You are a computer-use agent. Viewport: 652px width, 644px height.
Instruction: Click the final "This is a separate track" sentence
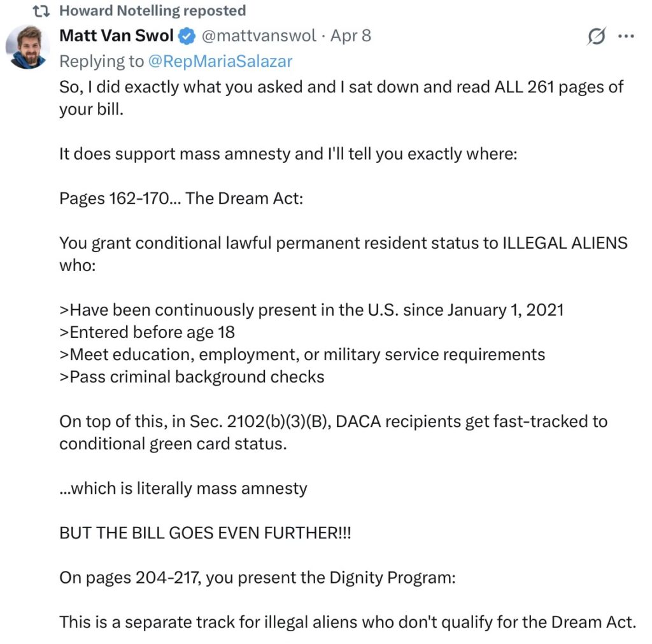[x=348, y=622]
